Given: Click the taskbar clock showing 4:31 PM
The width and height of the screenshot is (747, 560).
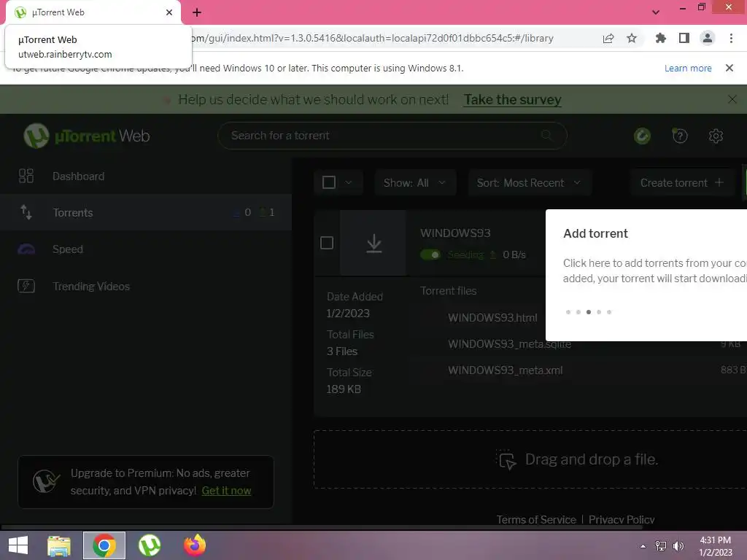Looking at the screenshot, I should click(716, 546).
